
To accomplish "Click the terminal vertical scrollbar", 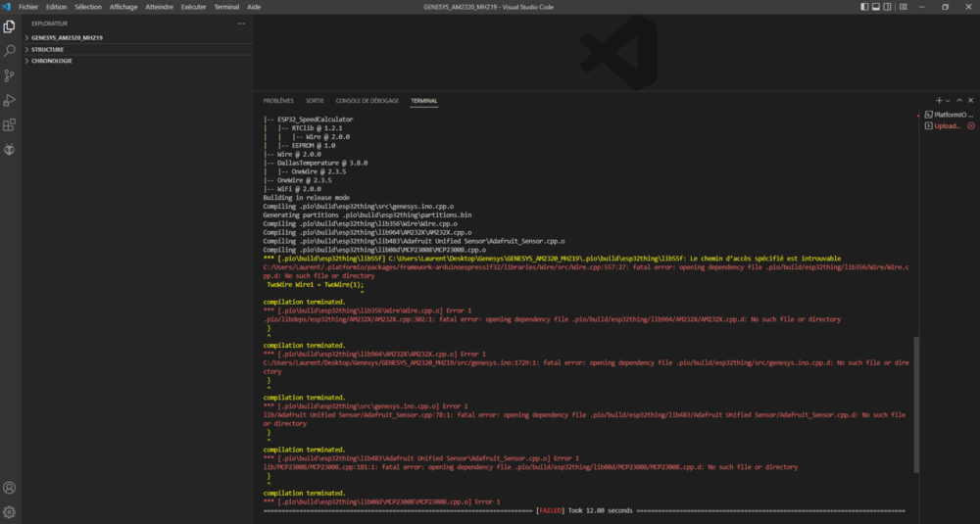I will point(916,405).
